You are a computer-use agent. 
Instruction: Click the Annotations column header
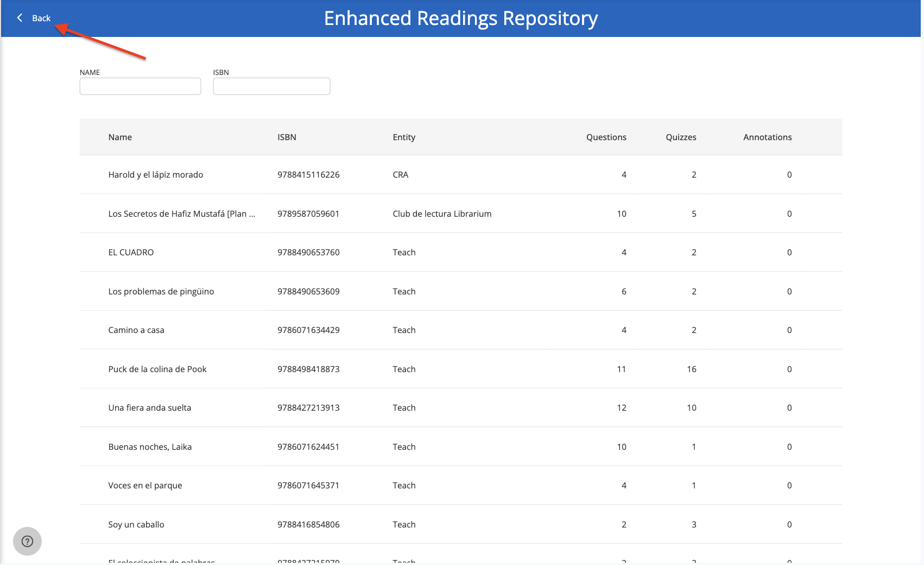(767, 137)
